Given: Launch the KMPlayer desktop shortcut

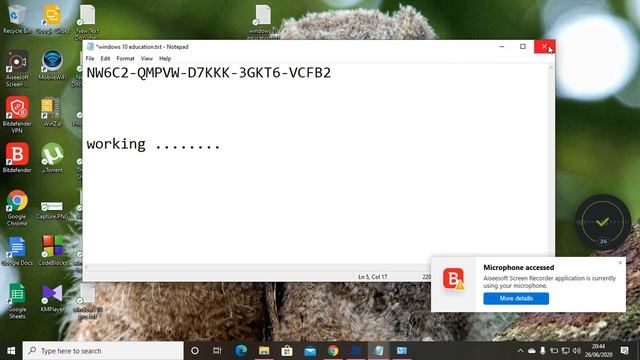Looking at the screenshot, I should pos(52,298).
